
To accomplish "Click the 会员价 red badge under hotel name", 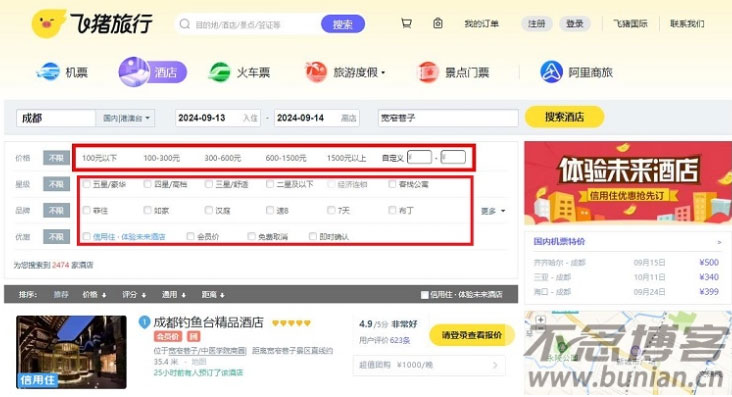I will 168,336.
